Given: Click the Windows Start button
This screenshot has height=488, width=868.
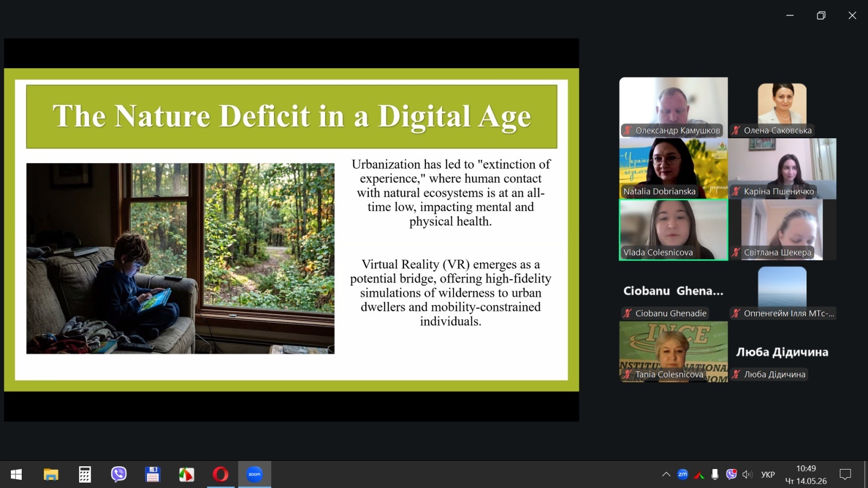Looking at the screenshot, I should tap(16, 474).
